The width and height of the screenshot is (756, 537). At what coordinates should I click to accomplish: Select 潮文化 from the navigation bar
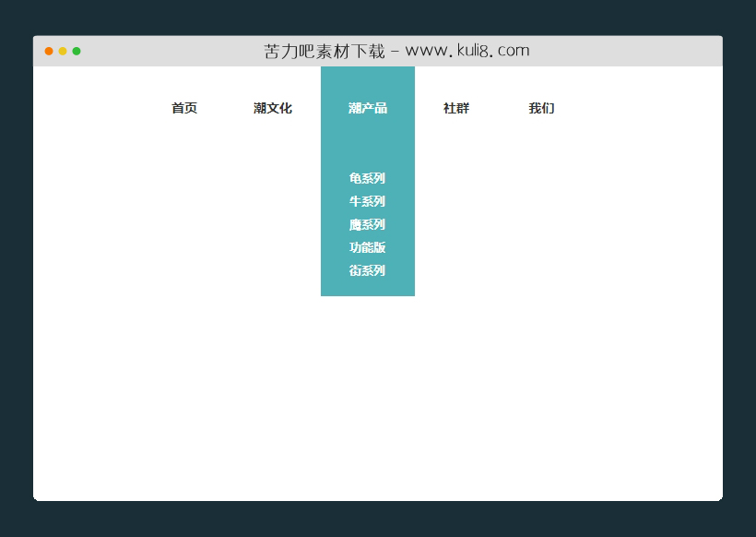coord(273,108)
